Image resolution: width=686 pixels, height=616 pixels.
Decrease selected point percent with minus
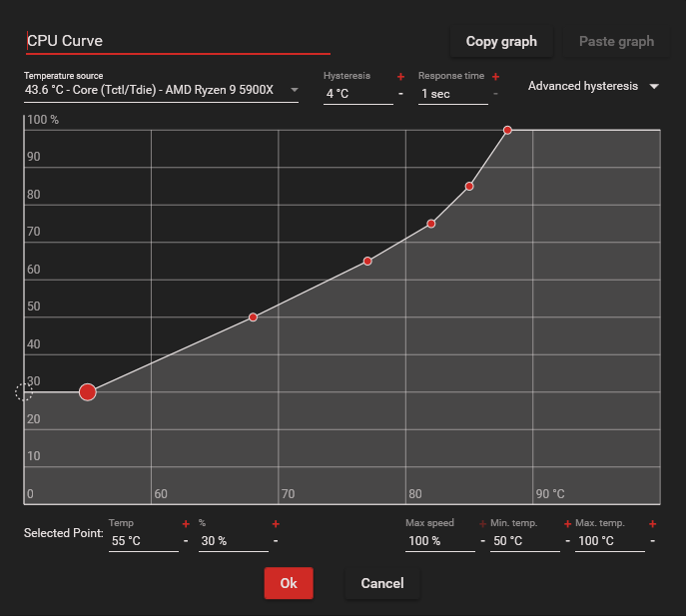(276, 541)
